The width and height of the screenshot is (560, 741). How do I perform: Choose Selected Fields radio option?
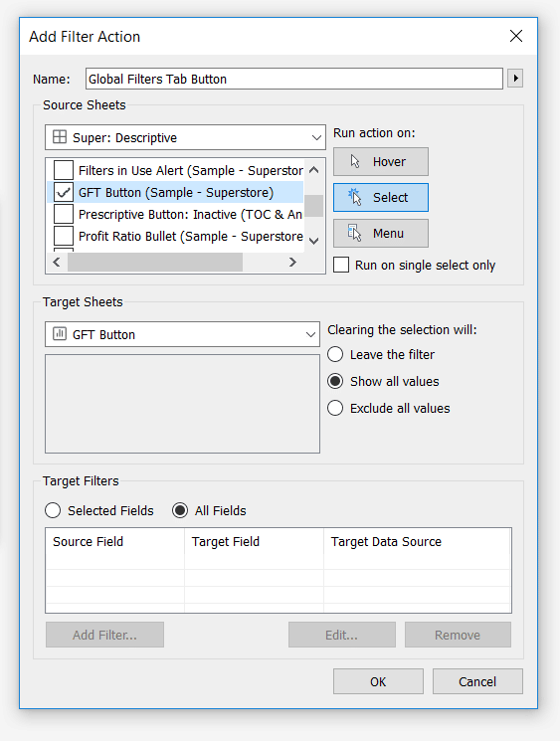53,510
